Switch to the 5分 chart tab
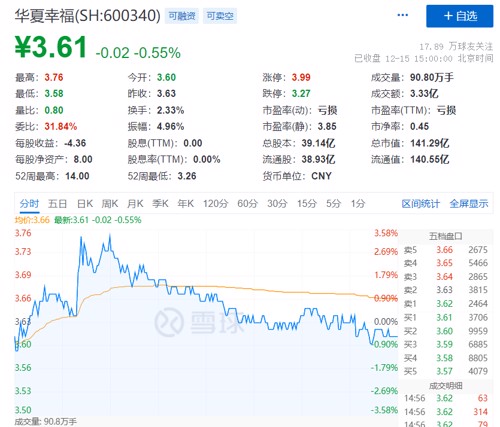This screenshot has width=500, height=427. [x=334, y=203]
